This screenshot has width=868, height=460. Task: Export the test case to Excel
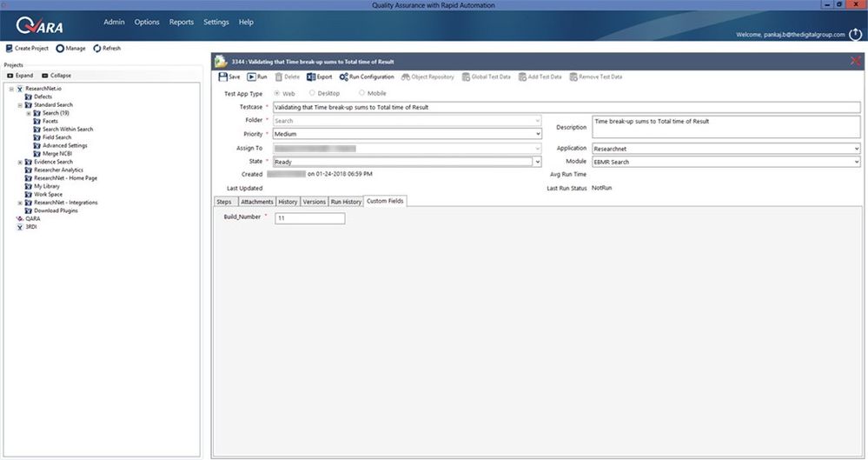[320, 77]
